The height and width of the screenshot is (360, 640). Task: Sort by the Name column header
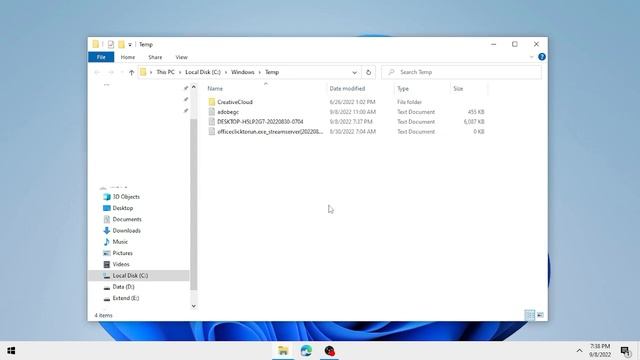coord(215,89)
